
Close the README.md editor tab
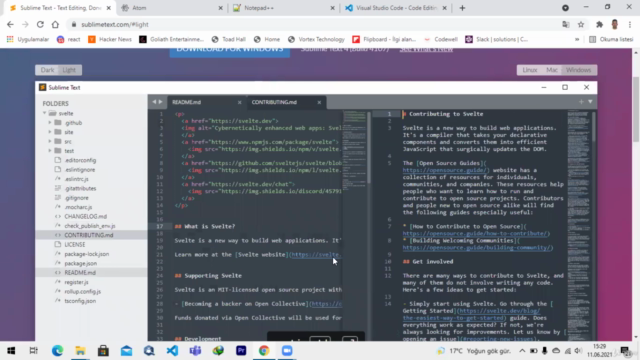(240, 102)
